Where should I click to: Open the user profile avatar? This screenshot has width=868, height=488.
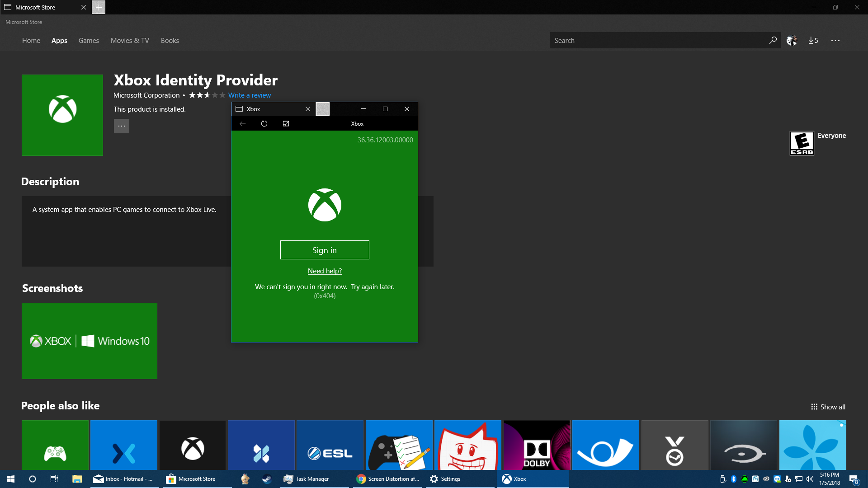(x=792, y=41)
